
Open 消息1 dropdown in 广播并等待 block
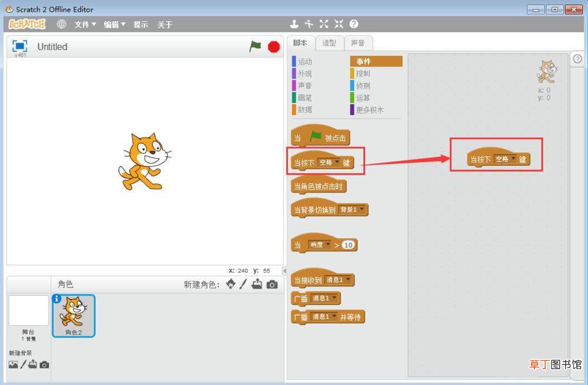coord(325,317)
